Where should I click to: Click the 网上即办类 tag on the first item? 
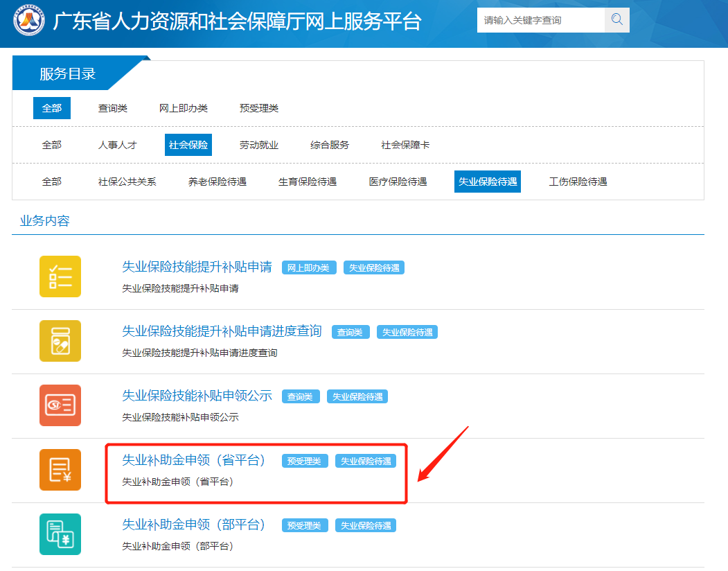309,267
